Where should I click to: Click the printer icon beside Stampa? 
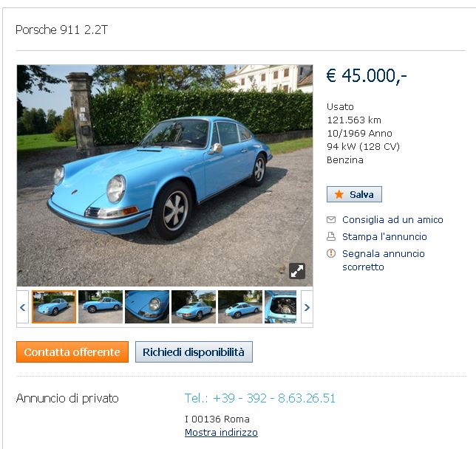point(331,236)
